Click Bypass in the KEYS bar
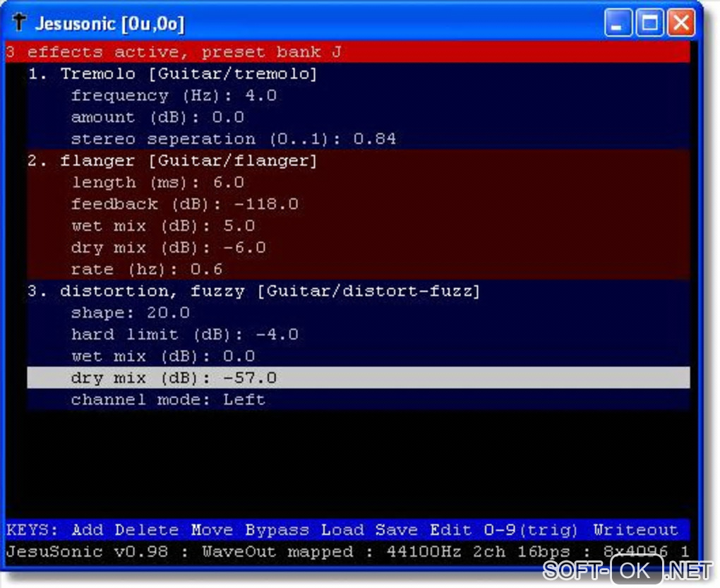The width and height of the screenshot is (720, 588). click(x=277, y=530)
